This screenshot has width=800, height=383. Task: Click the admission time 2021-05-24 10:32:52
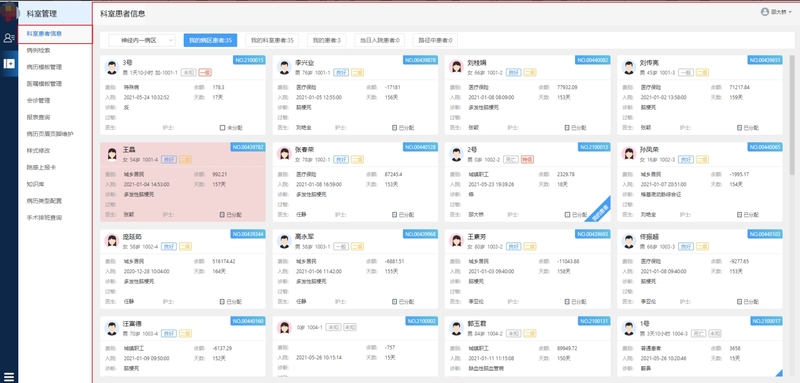(x=146, y=97)
